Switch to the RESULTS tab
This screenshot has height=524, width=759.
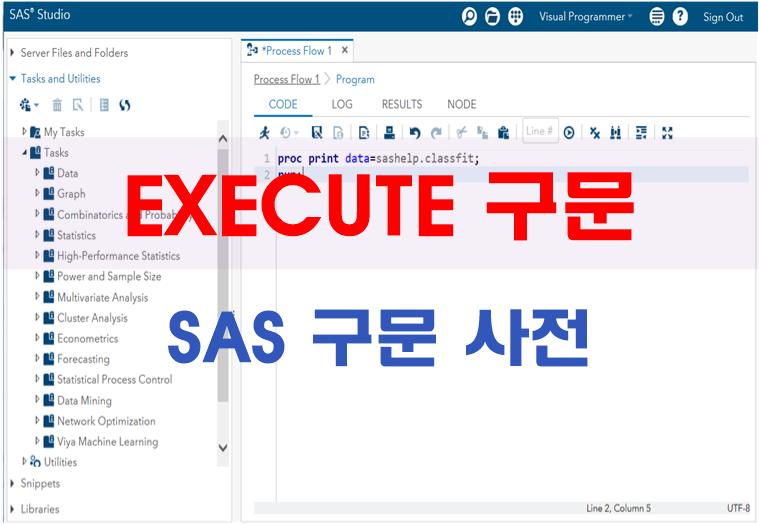coord(402,104)
